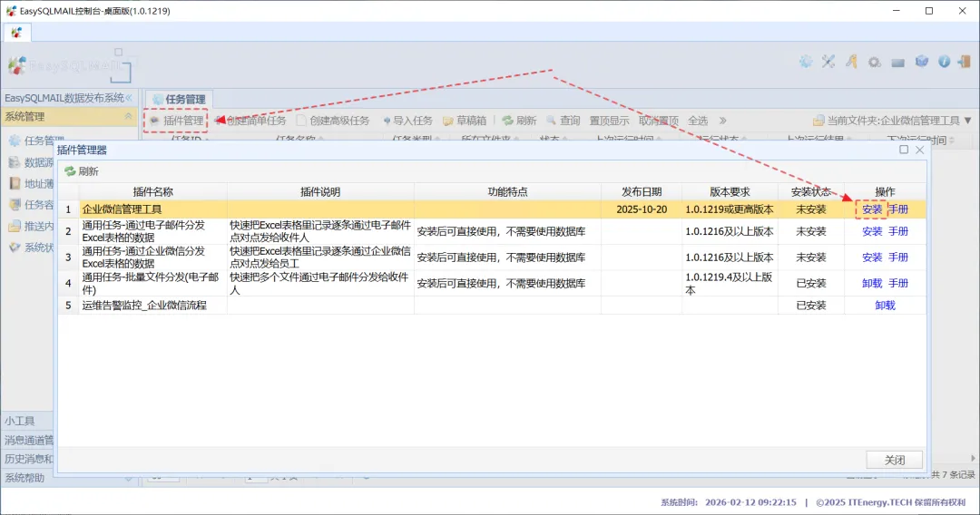980x515 pixels.
Task: Click row number 4 in plugin list
Action: coord(68,284)
